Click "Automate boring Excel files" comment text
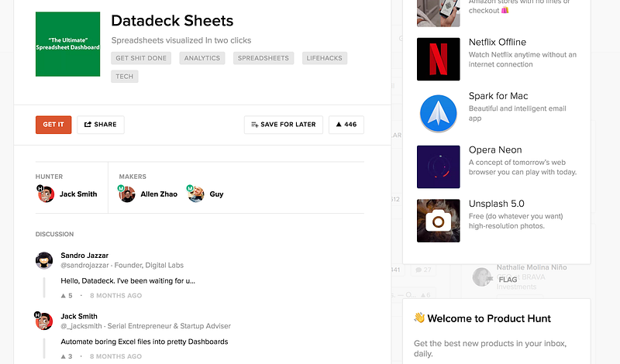Screen dimensions: 620x364 pyautogui.click(x=144, y=342)
